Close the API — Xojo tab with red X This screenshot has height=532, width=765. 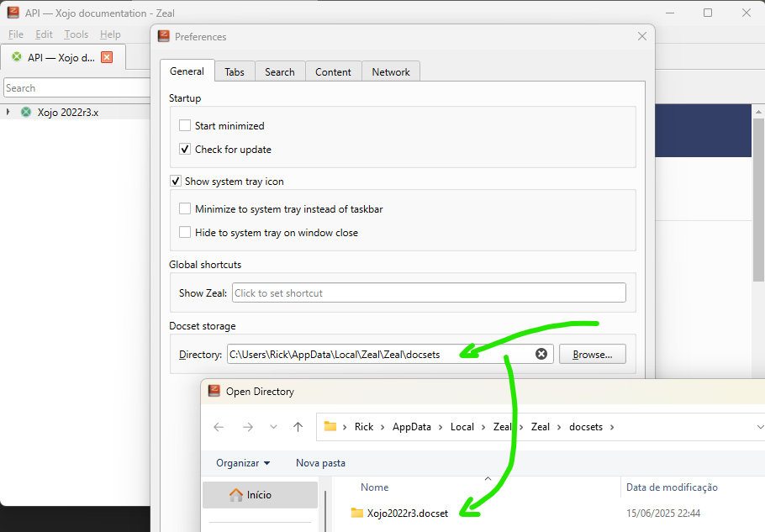[107, 57]
